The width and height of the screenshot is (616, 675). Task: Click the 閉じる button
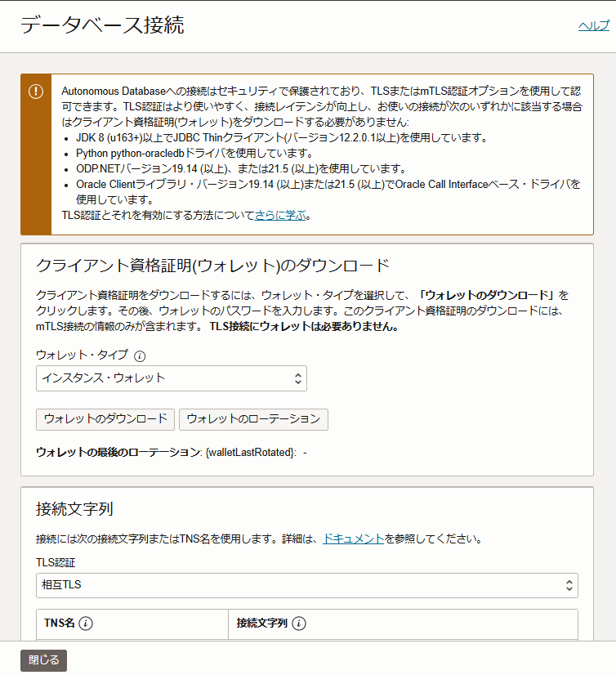click(43, 660)
